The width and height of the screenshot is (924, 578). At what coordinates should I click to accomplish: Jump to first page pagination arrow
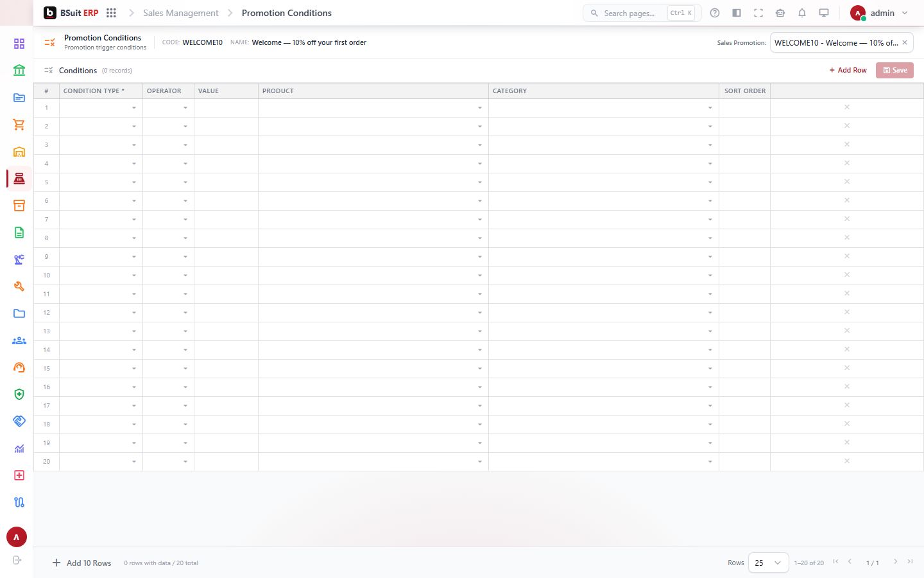point(835,562)
